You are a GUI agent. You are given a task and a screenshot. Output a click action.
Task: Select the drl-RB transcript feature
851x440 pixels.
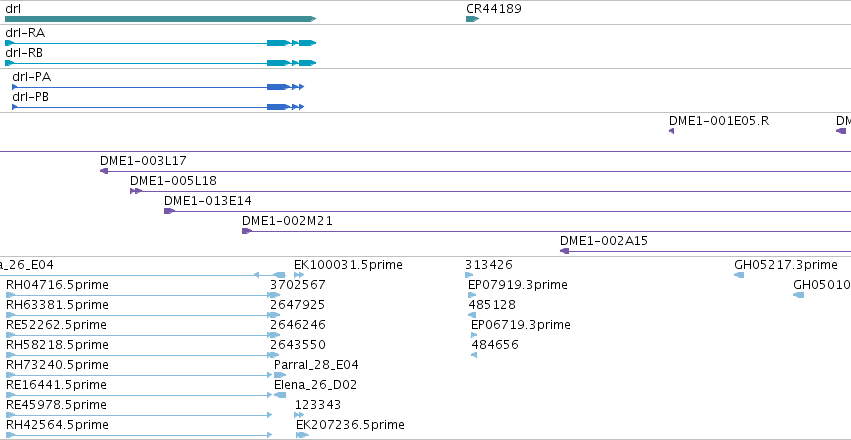pyautogui.click(x=160, y=63)
